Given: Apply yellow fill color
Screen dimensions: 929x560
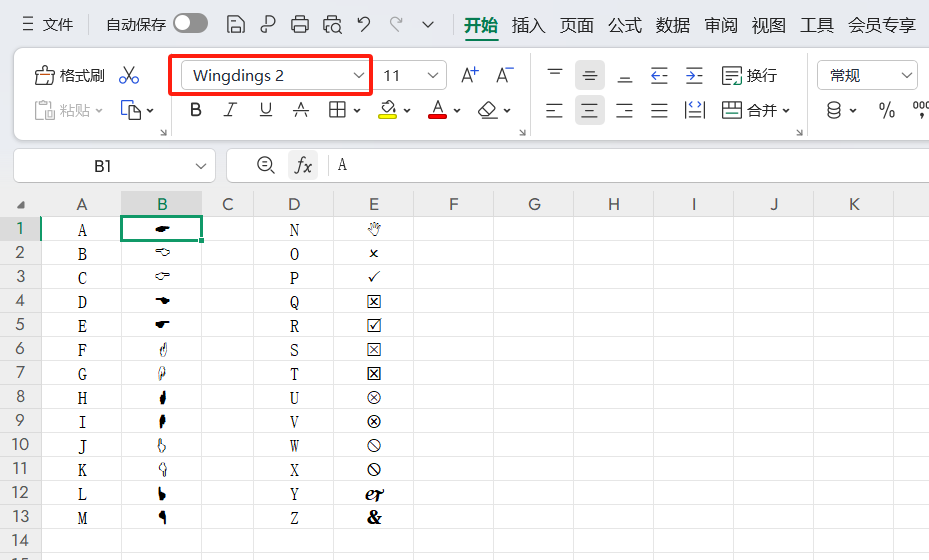Looking at the screenshot, I should pyautogui.click(x=387, y=110).
